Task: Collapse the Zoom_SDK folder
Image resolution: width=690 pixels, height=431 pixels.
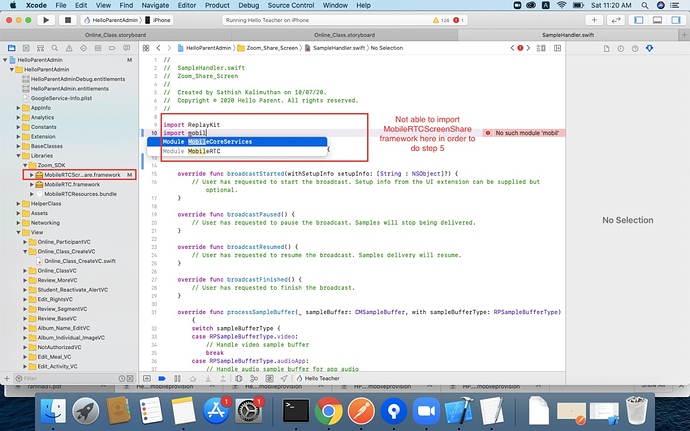Action: tap(25, 166)
